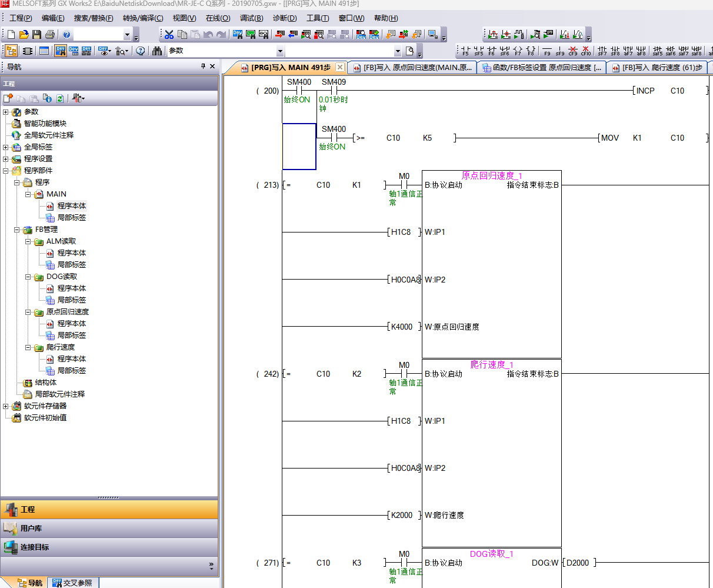This screenshot has height=588, width=713.
Task: Open the 连接目标 panel button
Action: tap(35, 547)
